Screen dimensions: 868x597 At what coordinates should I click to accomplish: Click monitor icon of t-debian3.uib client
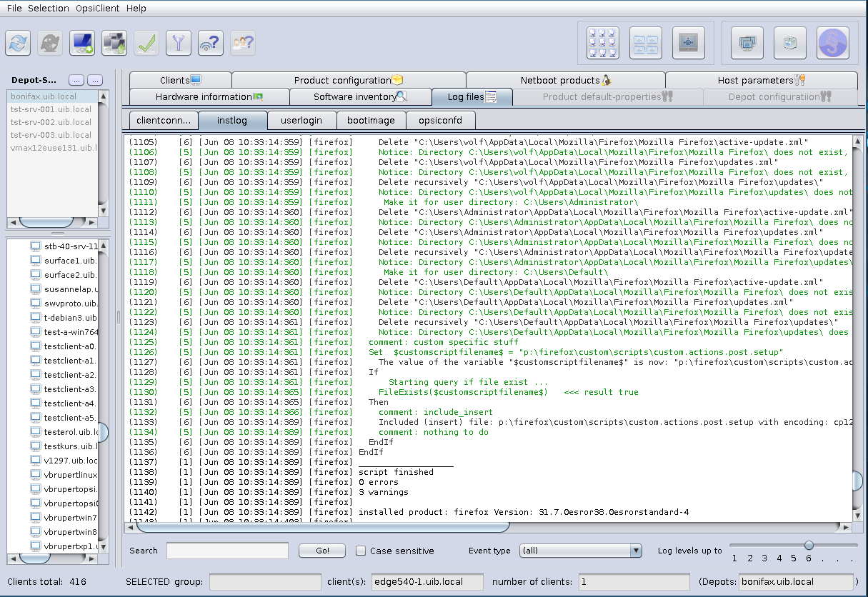coord(36,318)
